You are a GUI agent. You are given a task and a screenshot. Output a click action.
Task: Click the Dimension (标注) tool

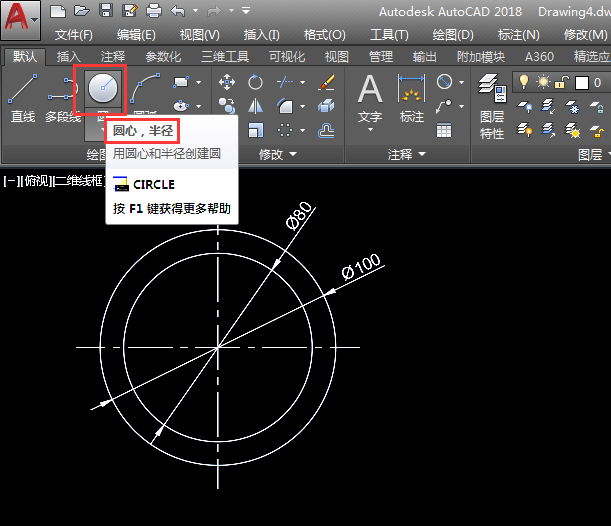pyautogui.click(x=411, y=97)
